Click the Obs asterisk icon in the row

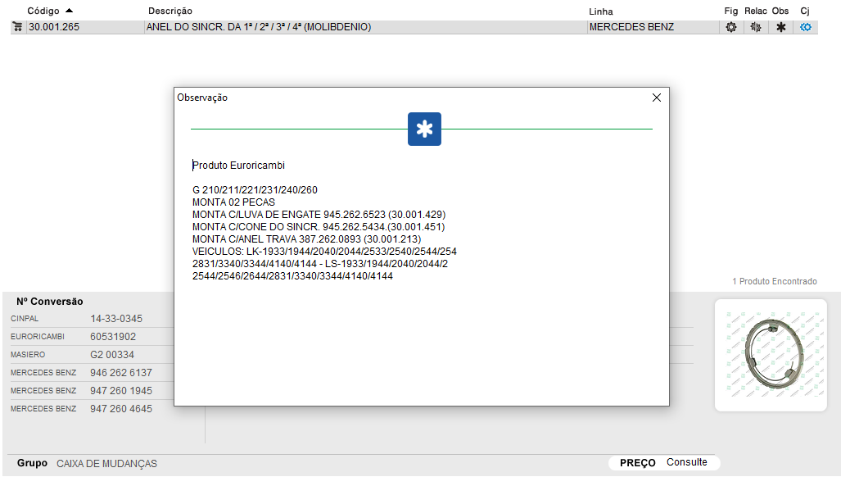pos(780,27)
